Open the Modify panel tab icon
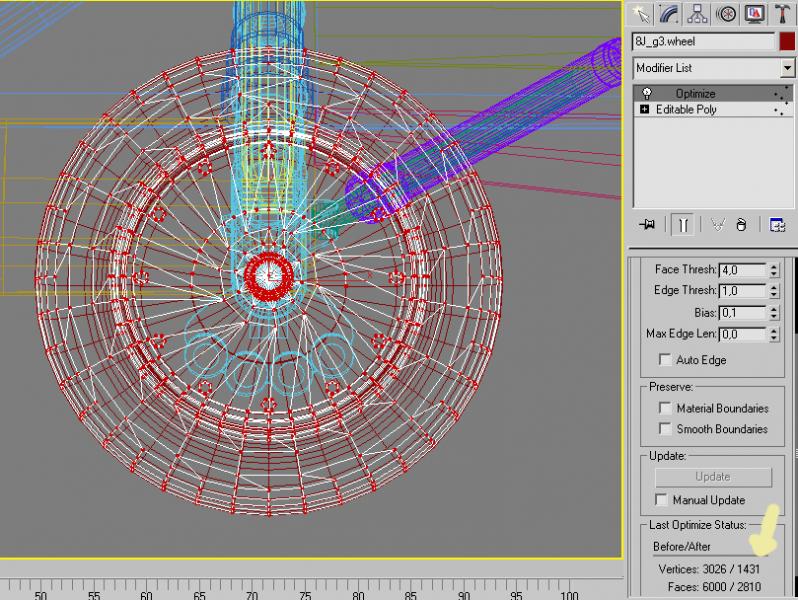This screenshot has width=798, height=600. (670, 14)
